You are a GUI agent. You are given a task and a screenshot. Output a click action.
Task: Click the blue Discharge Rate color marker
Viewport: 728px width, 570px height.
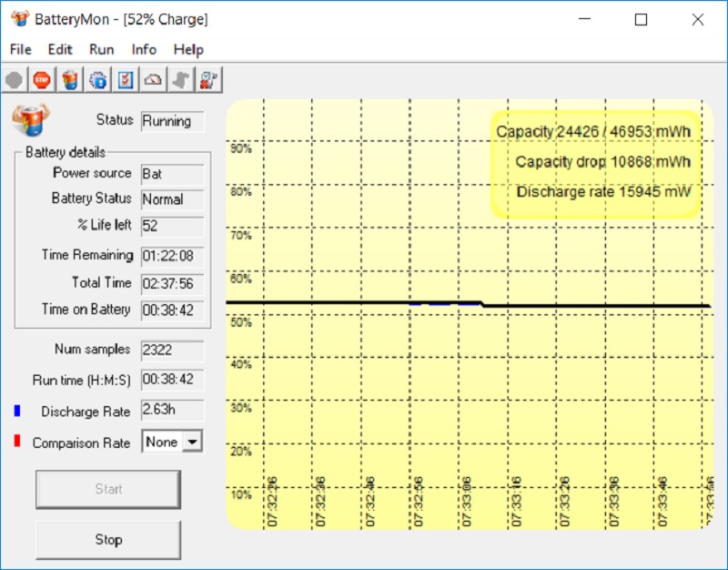(x=17, y=412)
